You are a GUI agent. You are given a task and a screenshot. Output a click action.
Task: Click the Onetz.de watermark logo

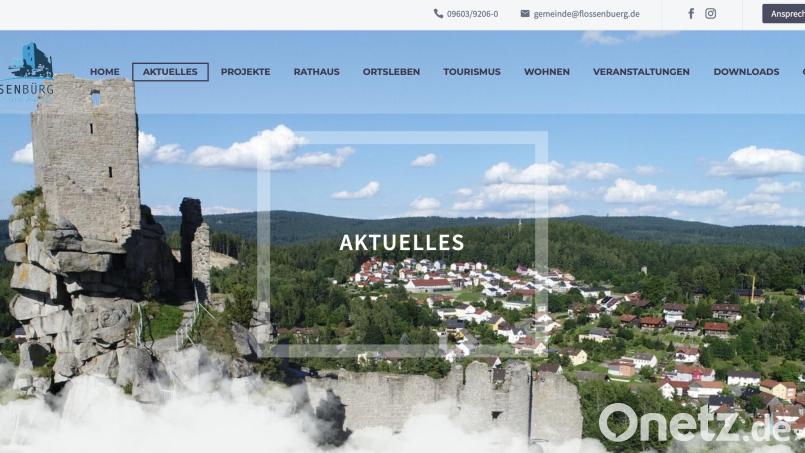click(x=695, y=424)
